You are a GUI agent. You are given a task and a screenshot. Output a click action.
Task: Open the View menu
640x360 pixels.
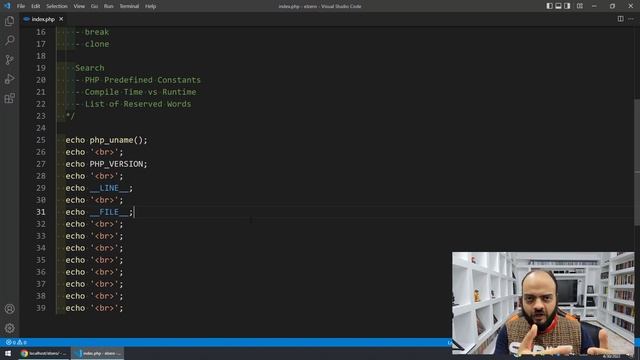click(79, 6)
